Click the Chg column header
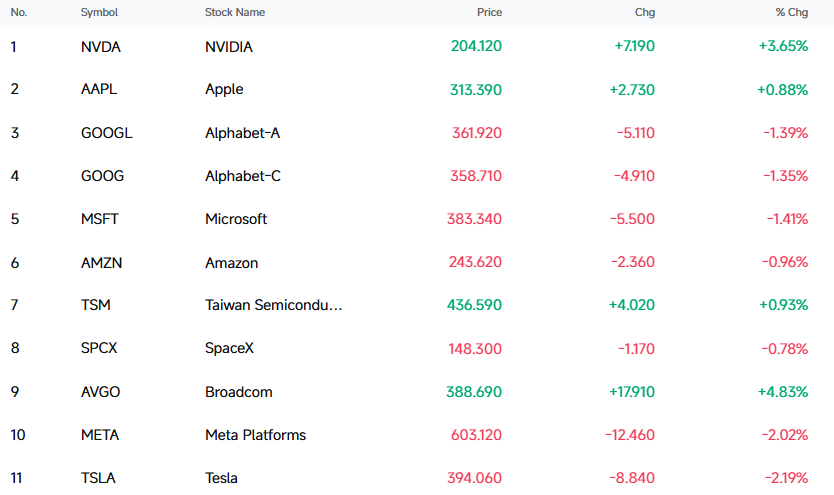Viewport: 834px width, 495px height. pos(645,12)
